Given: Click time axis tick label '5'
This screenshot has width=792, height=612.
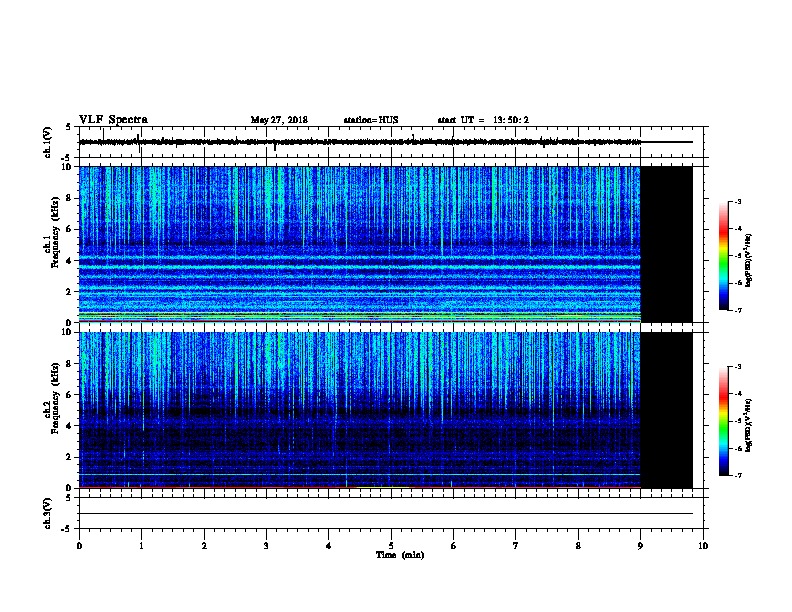Looking at the screenshot, I should [391, 546].
